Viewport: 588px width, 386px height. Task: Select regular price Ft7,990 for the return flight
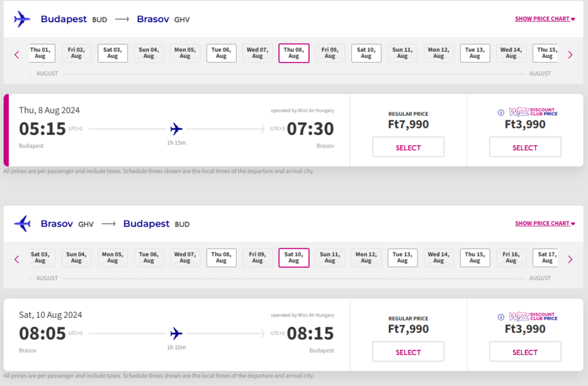tap(408, 352)
